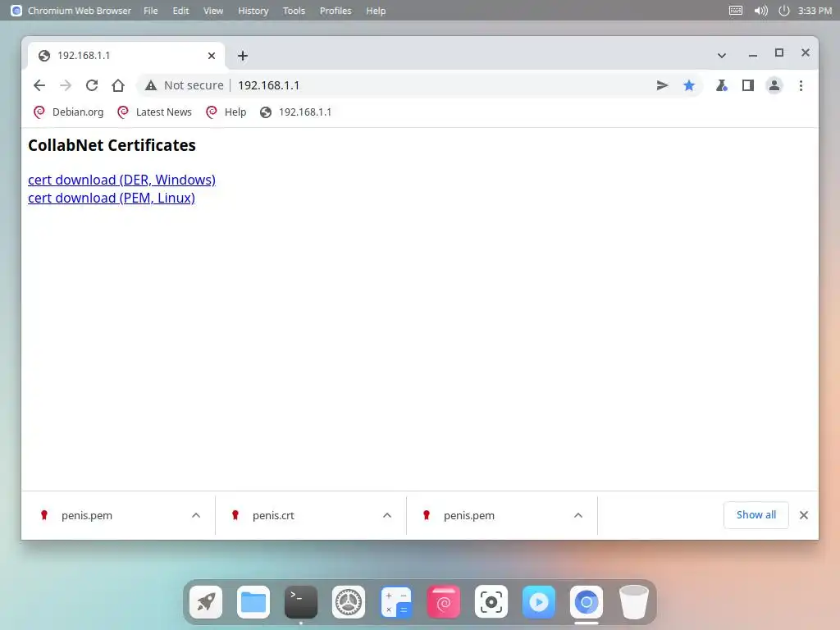Open the Help menu in menu bar
This screenshot has width=840, height=630.
point(376,11)
